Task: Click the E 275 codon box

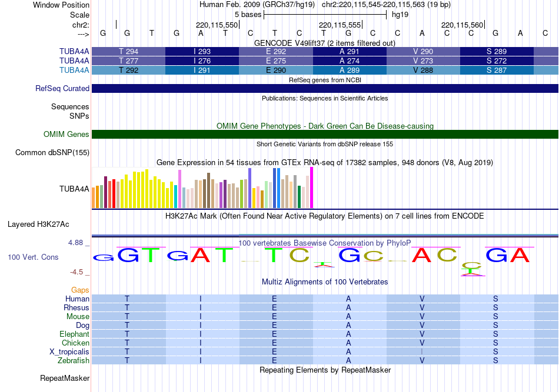Action: tap(276, 61)
